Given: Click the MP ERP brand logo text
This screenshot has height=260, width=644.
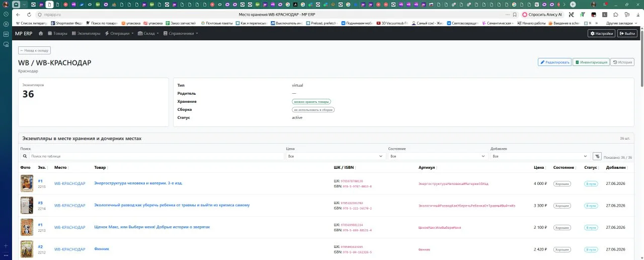Looking at the screenshot, I should click(24, 33).
